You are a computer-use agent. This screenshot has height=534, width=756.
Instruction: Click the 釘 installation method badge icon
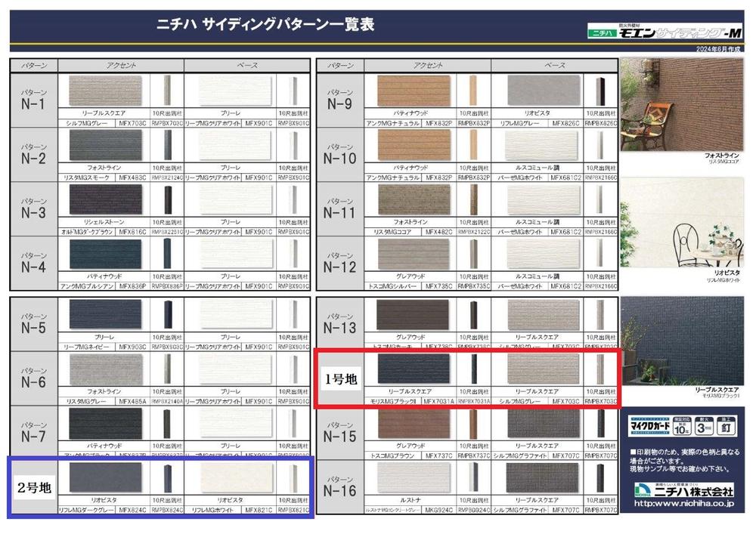tap(727, 427)
